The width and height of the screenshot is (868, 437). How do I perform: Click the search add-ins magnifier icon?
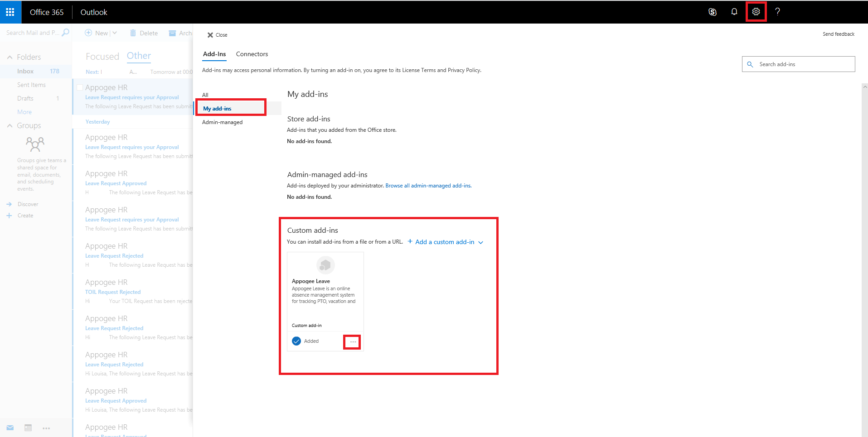click(x=750, y=64)
